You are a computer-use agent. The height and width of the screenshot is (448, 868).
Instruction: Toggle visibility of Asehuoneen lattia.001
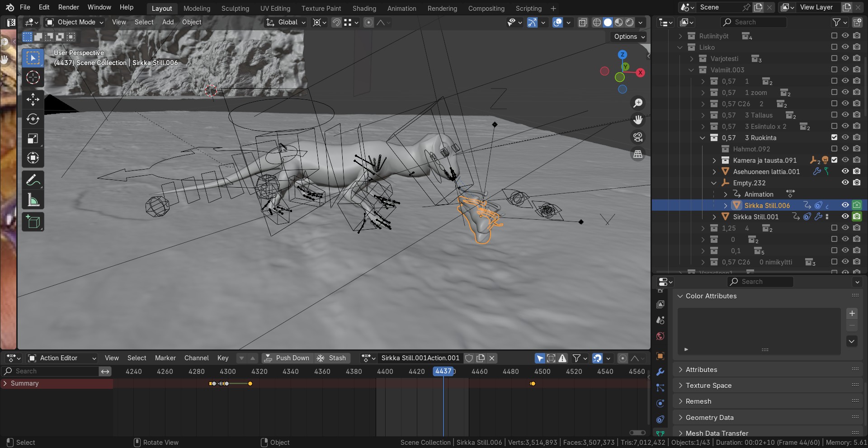click(x=845, y=171)
